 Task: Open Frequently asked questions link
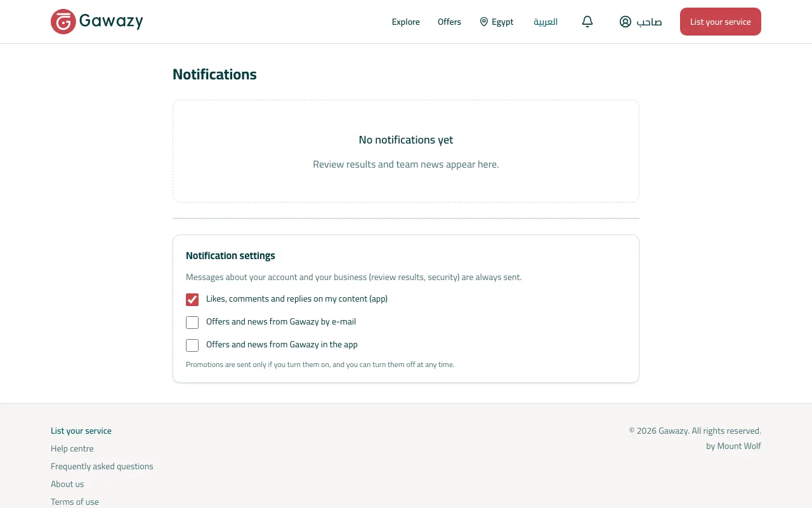[102, 466]
